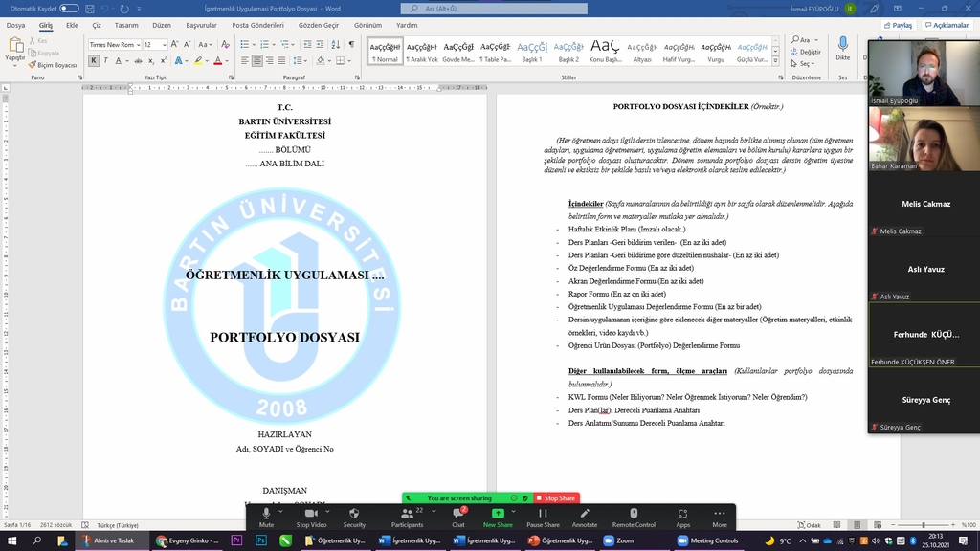980x551 pixels.
Task: Pause Share in Zoom toolbar
Action: [543, 517]
